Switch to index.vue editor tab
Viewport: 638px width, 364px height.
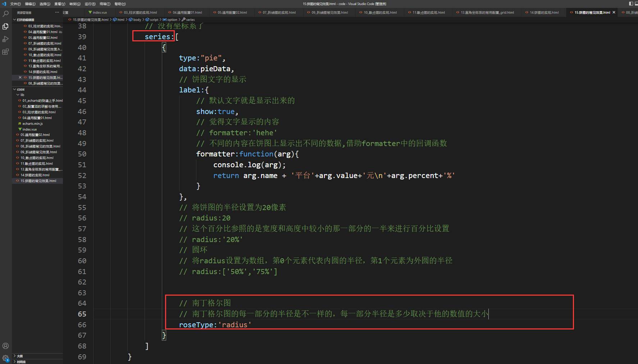[x=100, y=13]
